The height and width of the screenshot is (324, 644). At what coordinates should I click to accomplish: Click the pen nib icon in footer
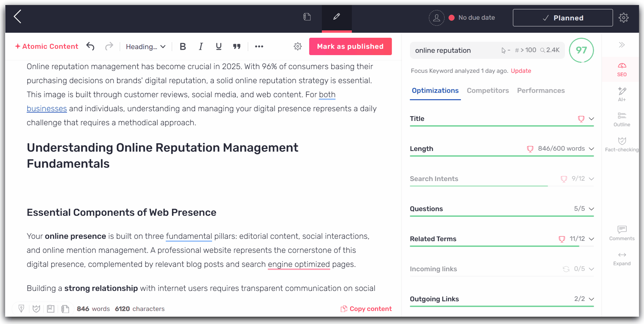[x=21, y=309]
